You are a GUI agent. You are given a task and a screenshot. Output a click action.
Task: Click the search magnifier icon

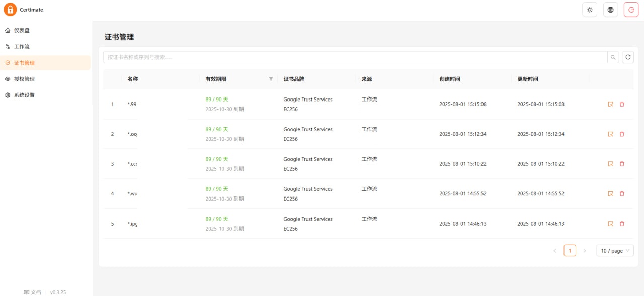(613, 57)
